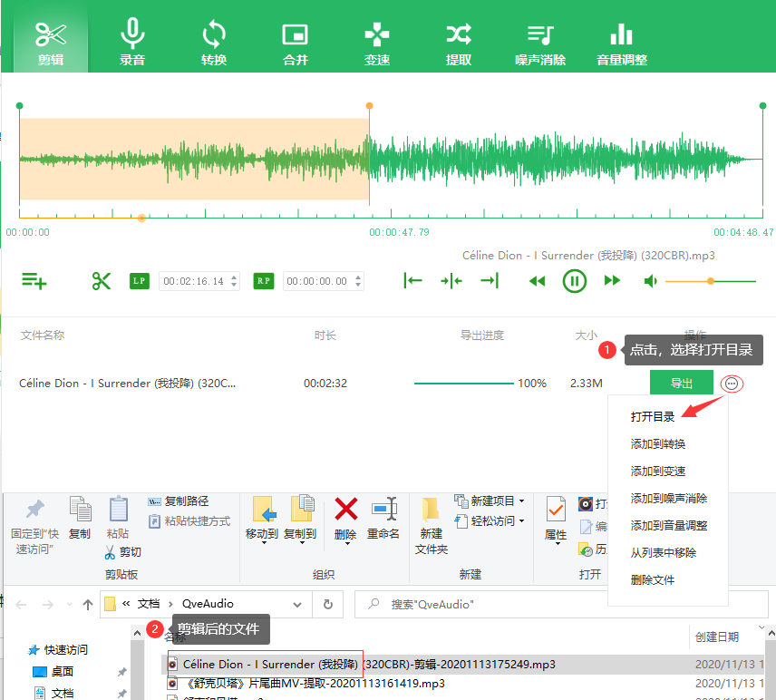Click the 导出 export button

pos(682,383)
